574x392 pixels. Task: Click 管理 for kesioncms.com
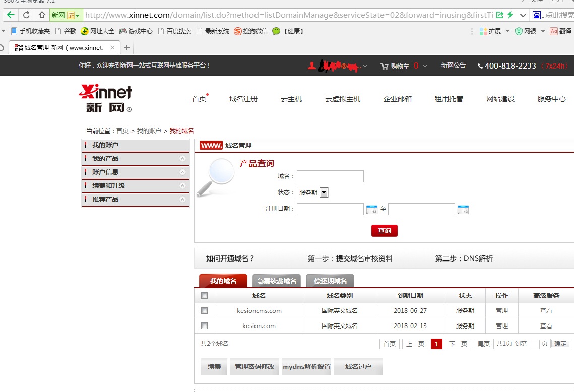pos(501,310)
